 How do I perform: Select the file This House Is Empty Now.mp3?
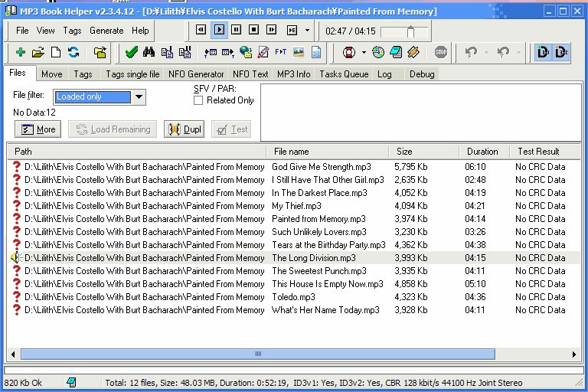[x=328, y=284]
